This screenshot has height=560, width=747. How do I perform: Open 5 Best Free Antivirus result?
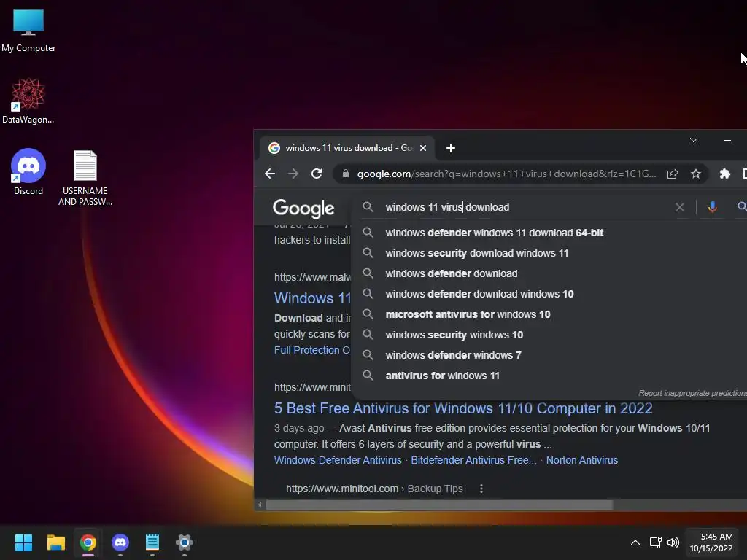[x=463, y=408]
